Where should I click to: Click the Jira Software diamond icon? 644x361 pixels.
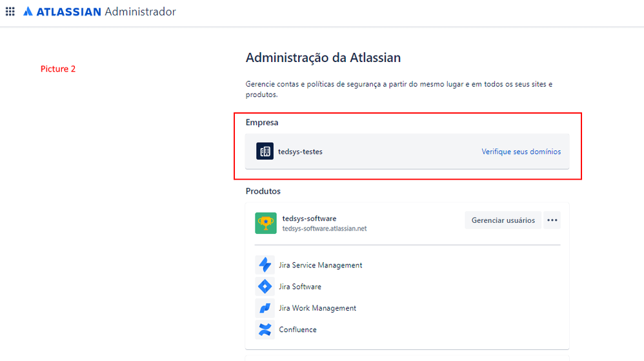(265, 286)
